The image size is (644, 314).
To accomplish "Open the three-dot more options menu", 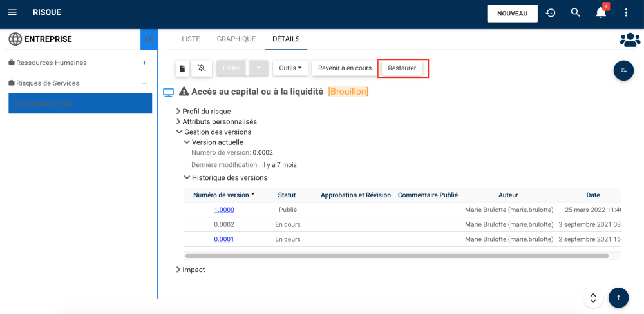I will tap(626, 13).
